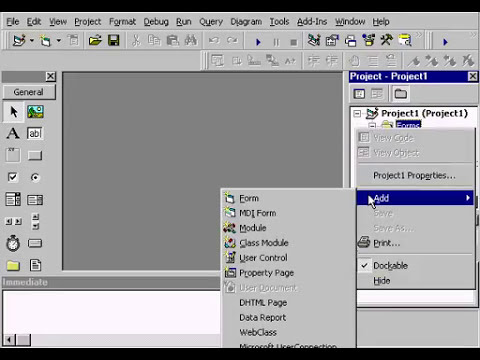Image resolution: width=480 pixels, height=360 pixels.
Task: Select the vertical scrollbar tool
Action: [35, 221]
